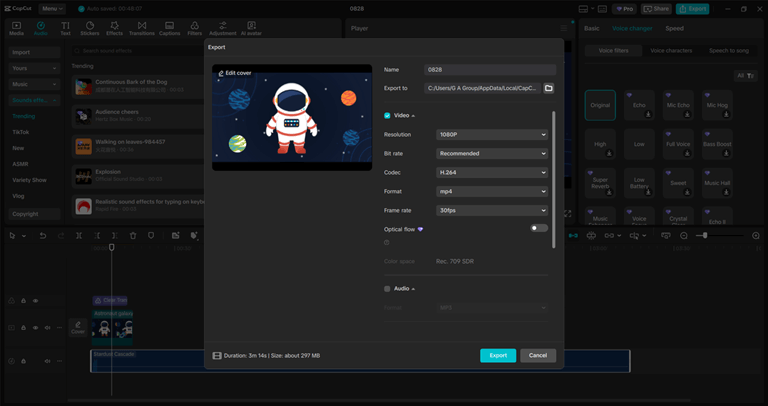Screen dimensions: 768x406
Task: Click the Undo arrow in timeline toolbar
Action: (x=43, y=236)
